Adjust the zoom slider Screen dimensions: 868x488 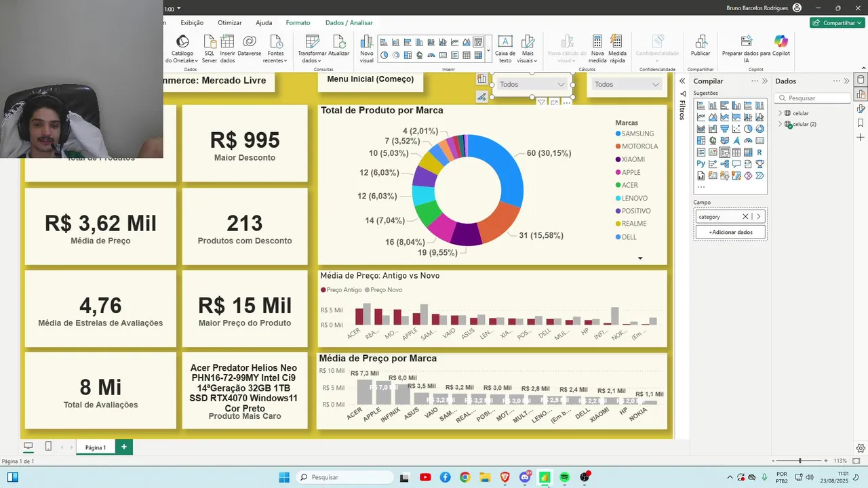(800, 461)
